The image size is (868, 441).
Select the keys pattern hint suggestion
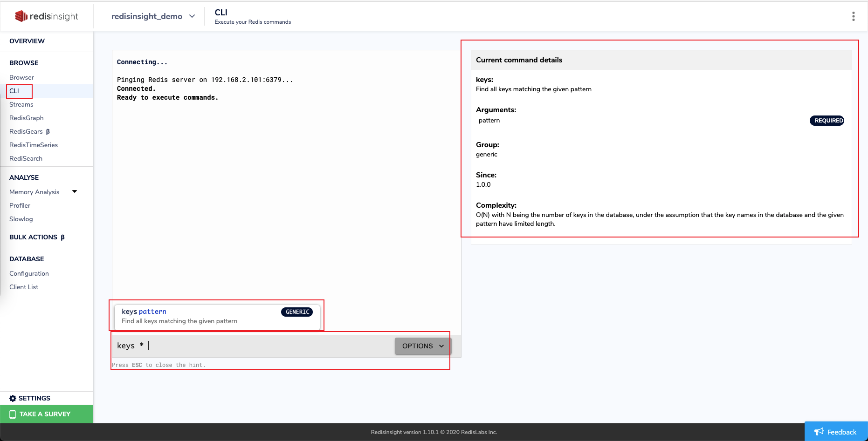pyautogui.click(x=217, y=316)
